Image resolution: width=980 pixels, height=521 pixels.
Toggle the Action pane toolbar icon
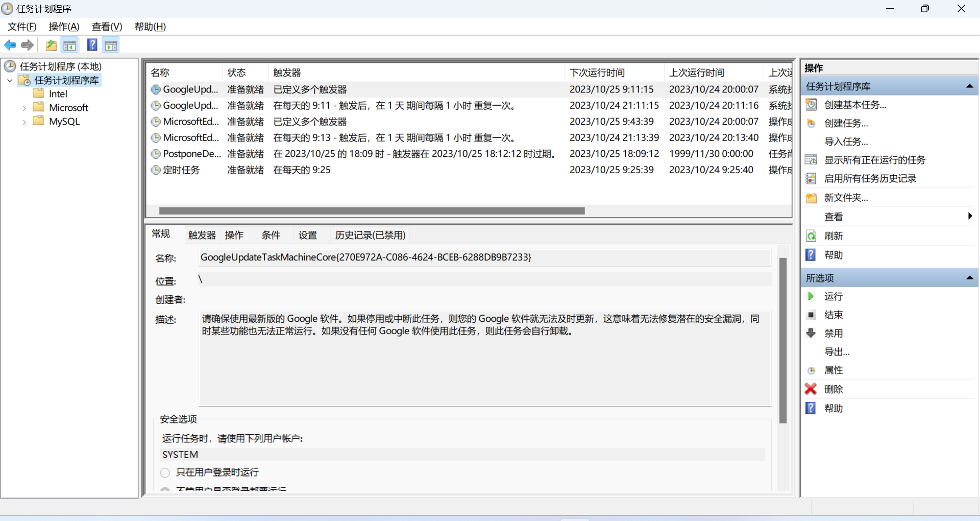tap(111, 45)
